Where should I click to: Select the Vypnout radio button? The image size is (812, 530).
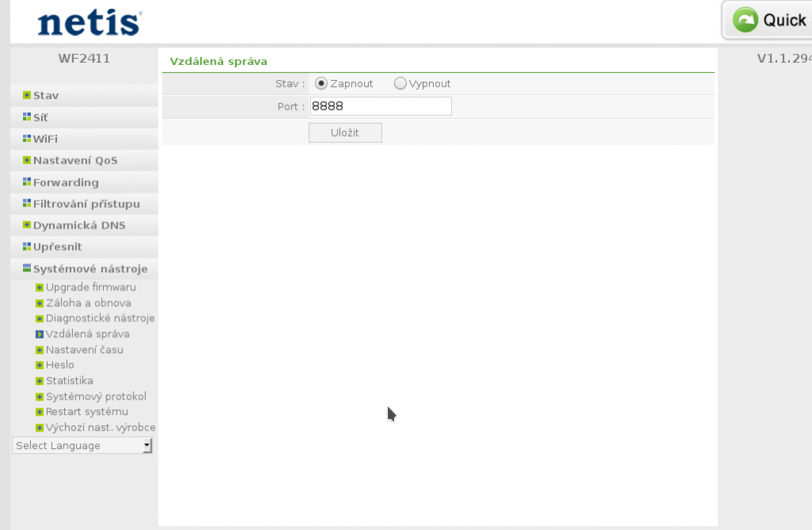(400, 83)
